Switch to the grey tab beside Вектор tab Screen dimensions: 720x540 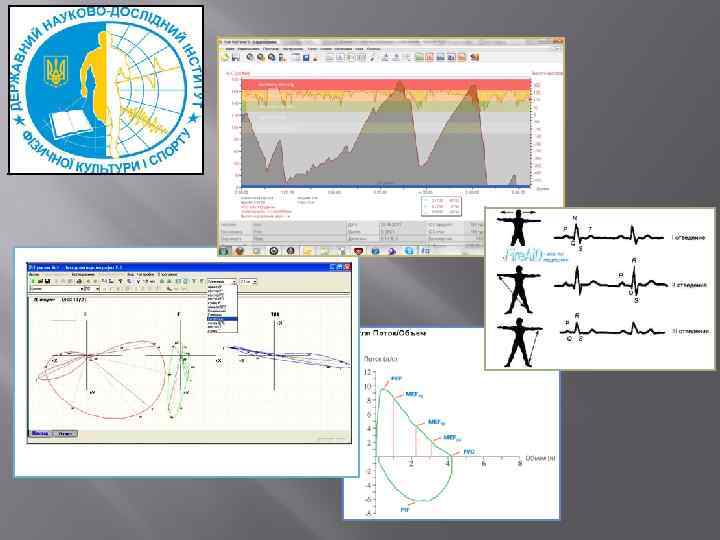point(65,433)
